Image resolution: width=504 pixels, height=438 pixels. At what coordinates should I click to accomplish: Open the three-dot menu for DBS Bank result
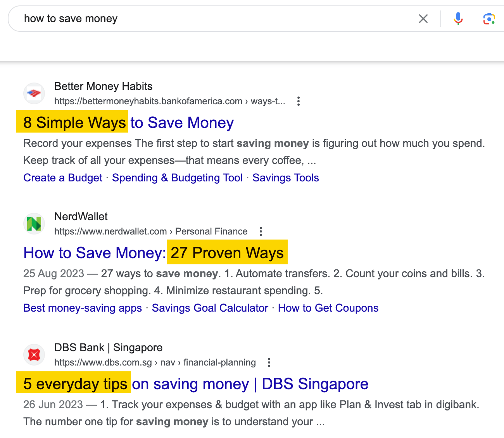[269, 362]
